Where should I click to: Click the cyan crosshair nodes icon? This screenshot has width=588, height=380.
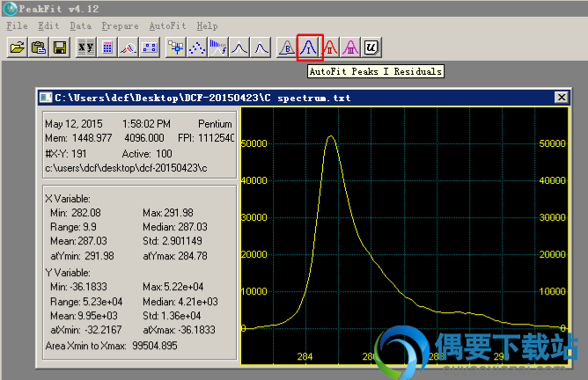[175, 47]
